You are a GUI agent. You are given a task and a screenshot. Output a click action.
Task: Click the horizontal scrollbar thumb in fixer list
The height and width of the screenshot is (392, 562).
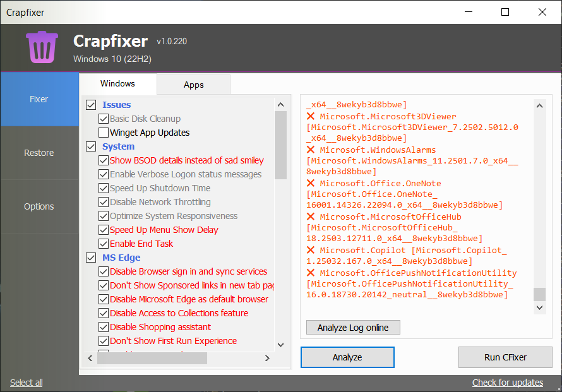tap(152, 358)
